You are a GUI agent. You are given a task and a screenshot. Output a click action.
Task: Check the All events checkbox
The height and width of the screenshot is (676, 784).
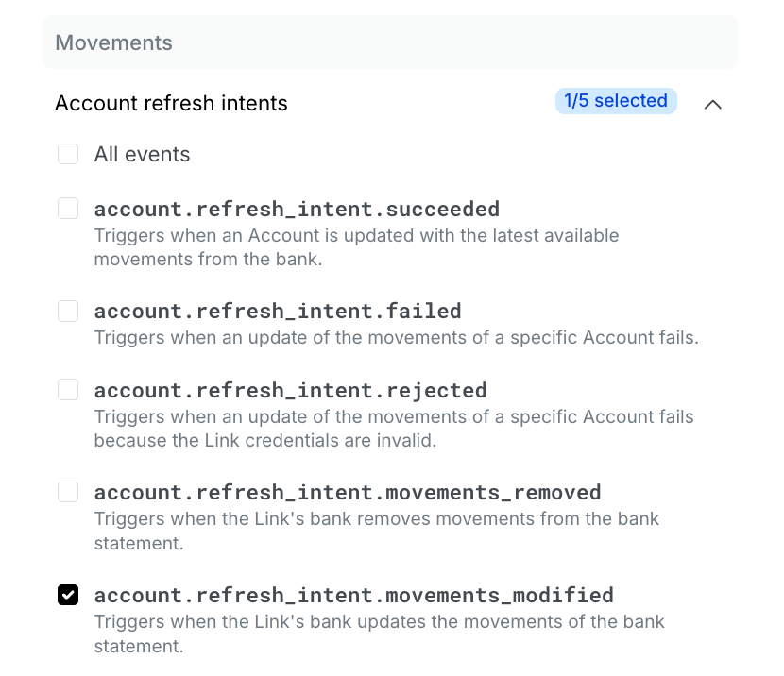(x=68, y=154)
